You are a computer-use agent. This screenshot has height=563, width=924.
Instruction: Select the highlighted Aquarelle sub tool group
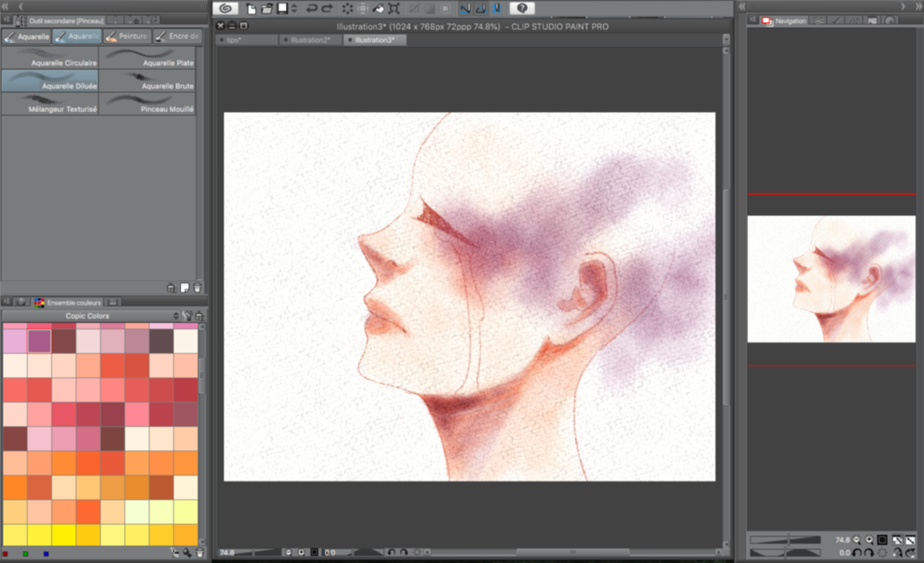[x=77, y=37]
